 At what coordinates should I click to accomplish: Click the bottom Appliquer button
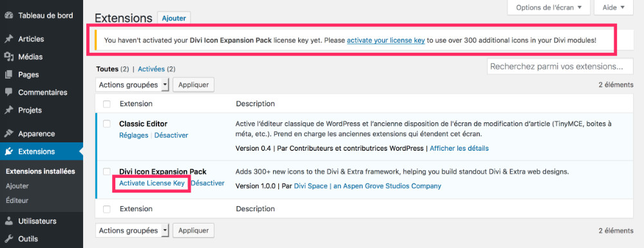tap(193, 231)
